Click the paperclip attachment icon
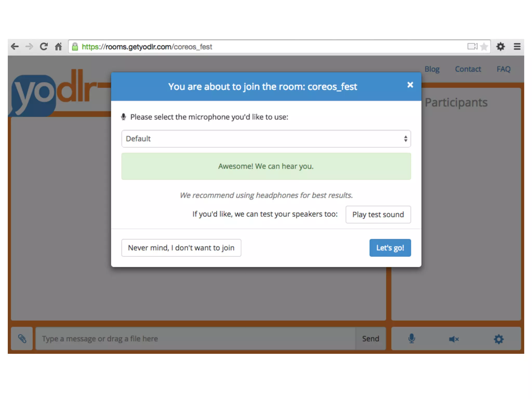This screenshot has width=532, height=399. [22, 338]
